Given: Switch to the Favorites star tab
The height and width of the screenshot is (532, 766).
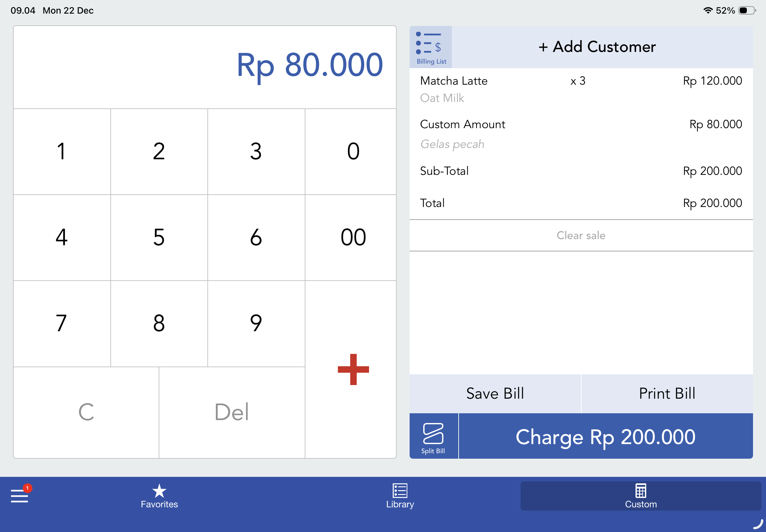Looking at the screenshot, I should pyautogui.click(x=159, y=496).
